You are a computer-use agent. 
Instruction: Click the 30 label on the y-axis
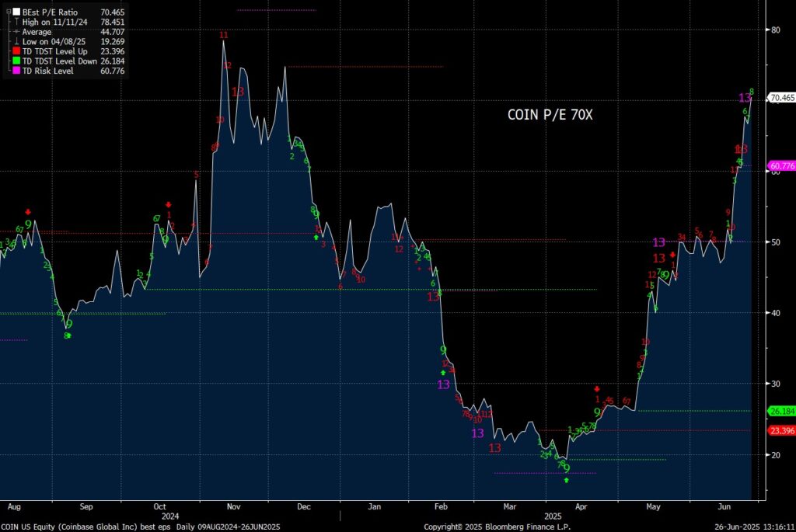click(x=775, y=384)
